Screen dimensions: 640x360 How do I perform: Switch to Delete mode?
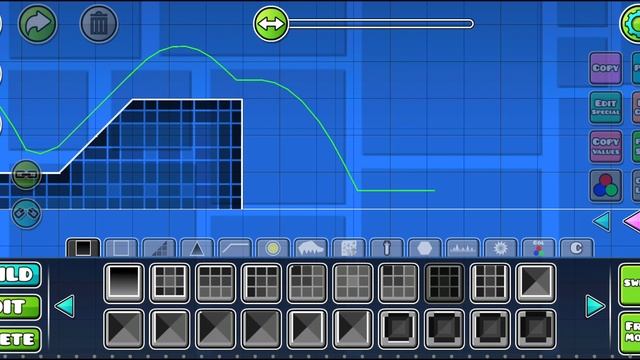click(x=20, y=340)
